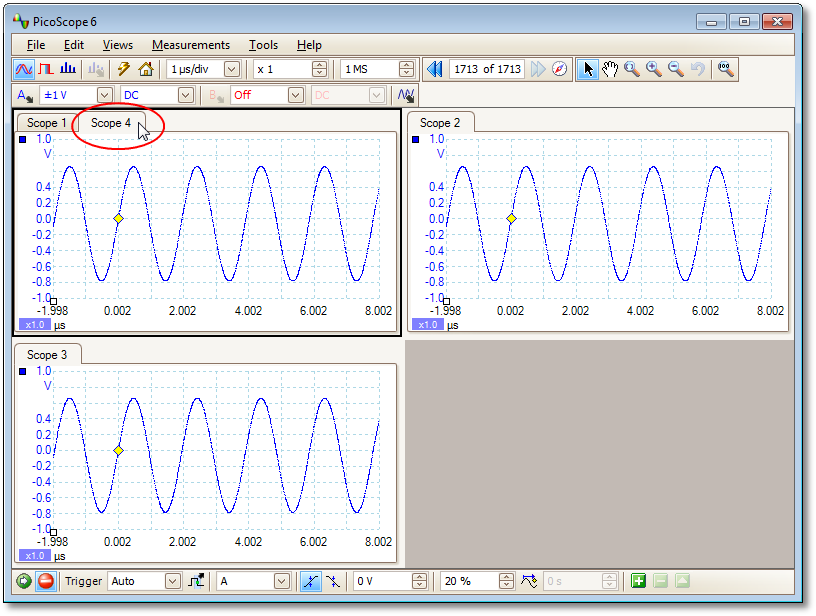Click the time ruler handle in Scope 3
Viewport: 816px width, 616px height.
point(53,532)
